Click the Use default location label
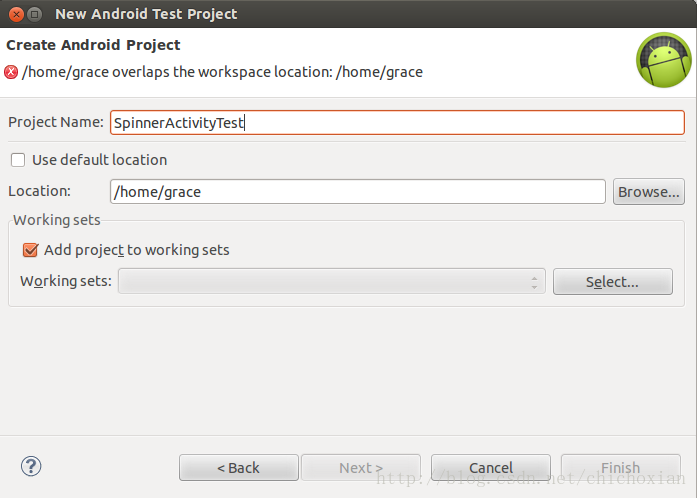 [x=100, y=160]
